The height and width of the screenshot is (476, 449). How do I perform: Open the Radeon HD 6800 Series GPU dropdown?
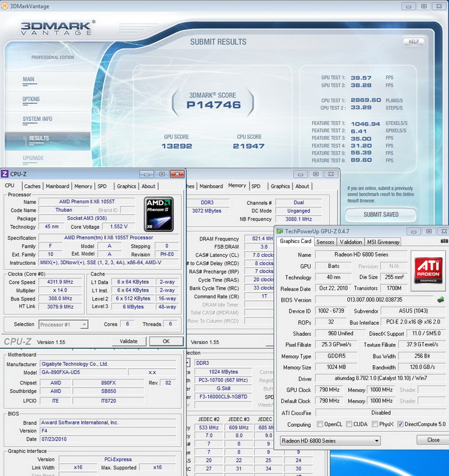(331, 440)
